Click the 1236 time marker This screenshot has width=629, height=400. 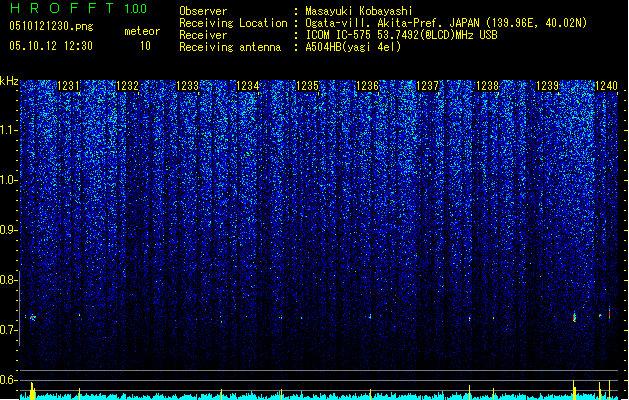[x=367, y=86]
